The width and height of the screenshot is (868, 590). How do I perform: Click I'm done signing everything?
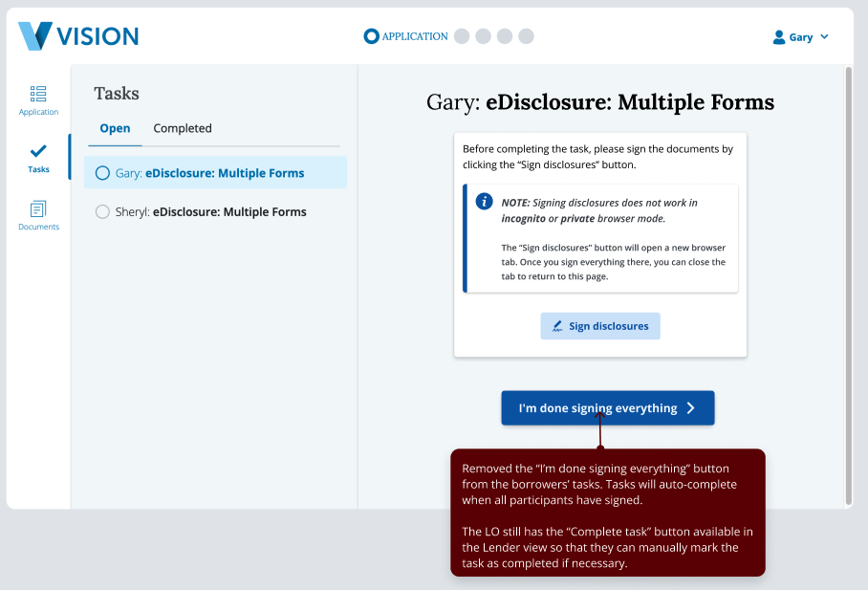pyautogui.click(x=597, y=408)
